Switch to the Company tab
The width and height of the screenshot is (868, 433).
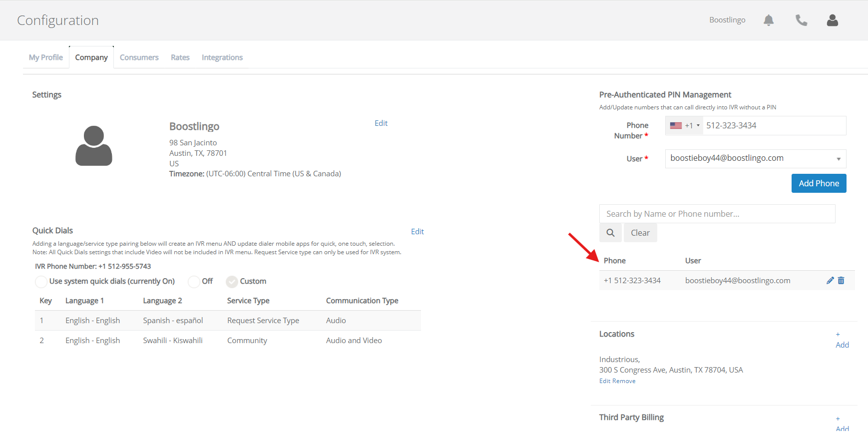[x=91, y=57]
